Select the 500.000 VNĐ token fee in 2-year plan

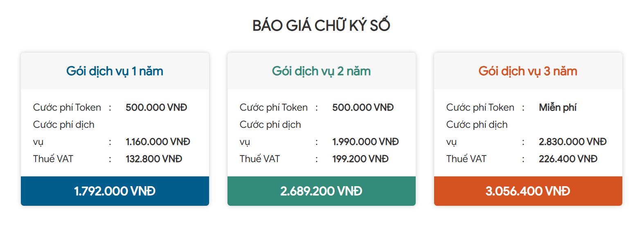click(x=363, y=107)
